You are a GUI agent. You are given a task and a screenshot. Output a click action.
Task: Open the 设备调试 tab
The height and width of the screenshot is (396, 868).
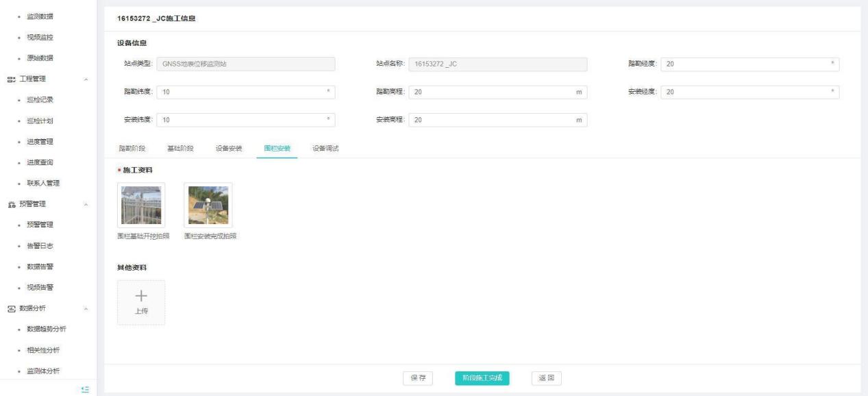click(x=325, y=149)
